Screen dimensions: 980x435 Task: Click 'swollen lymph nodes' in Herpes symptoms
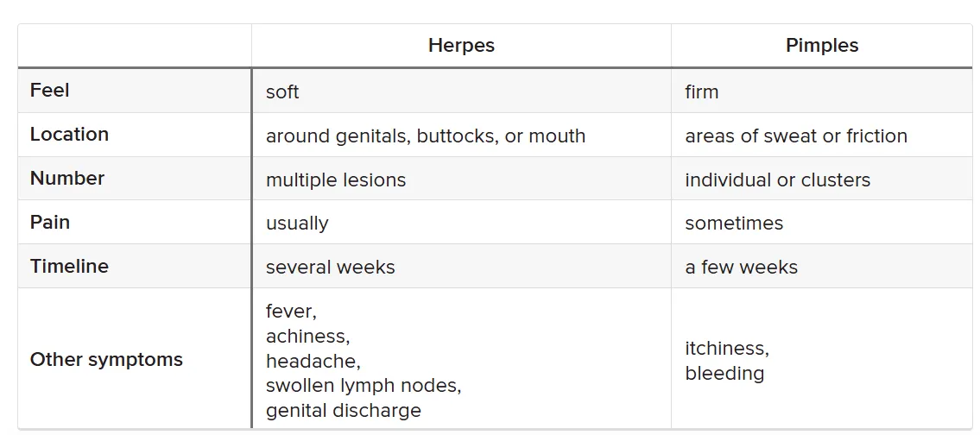click(x=363, y=385)
